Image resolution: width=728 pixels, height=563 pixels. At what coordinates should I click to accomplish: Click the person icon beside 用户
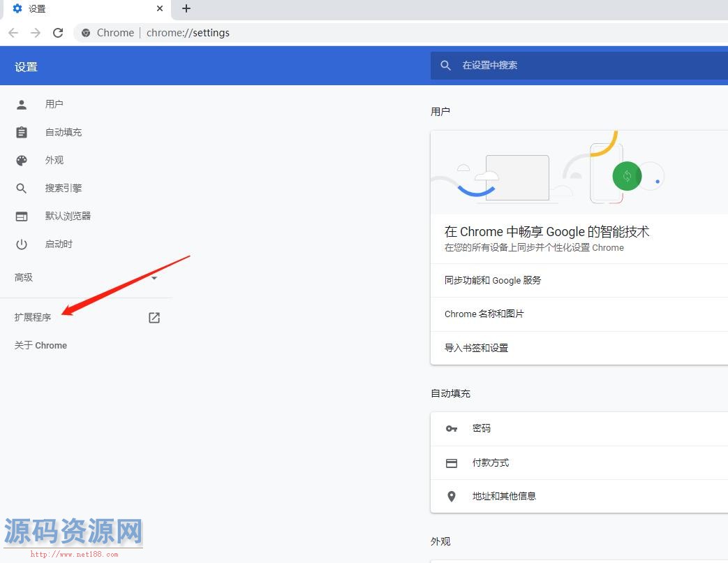pyautogui.click(x=22, y=105)
